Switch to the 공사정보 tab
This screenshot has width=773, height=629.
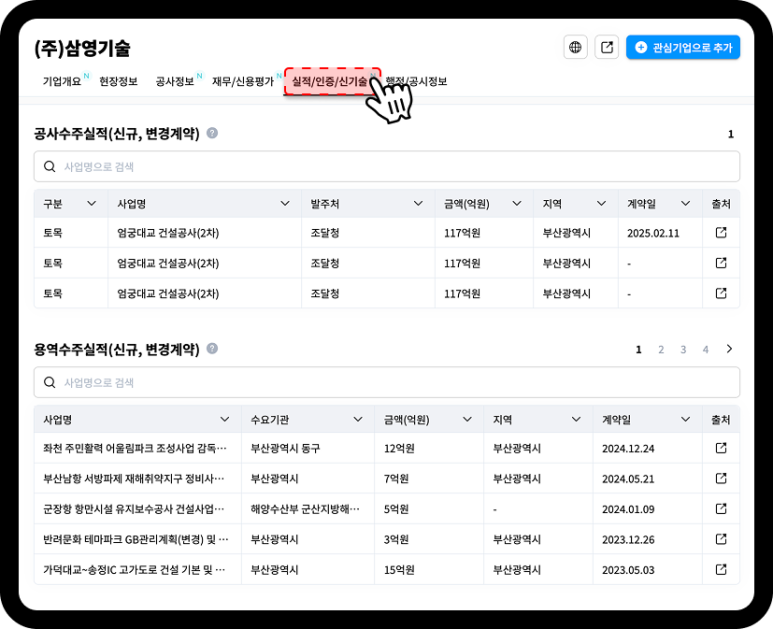[x=175, y=81]
